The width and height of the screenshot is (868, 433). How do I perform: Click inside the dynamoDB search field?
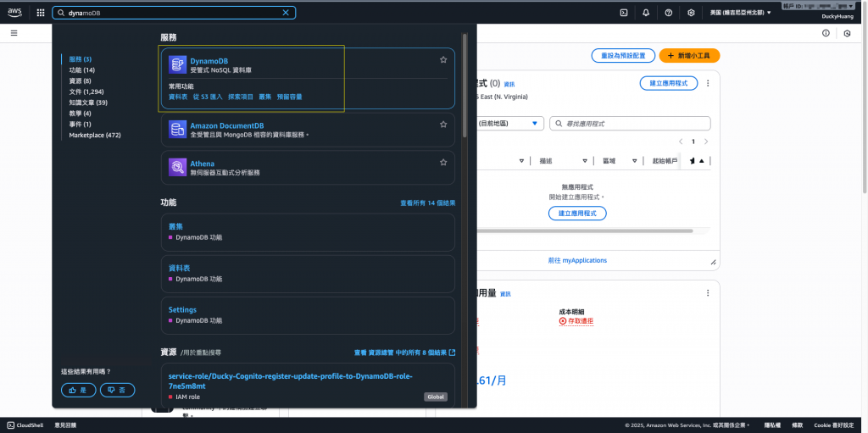(x=173, y=13)
